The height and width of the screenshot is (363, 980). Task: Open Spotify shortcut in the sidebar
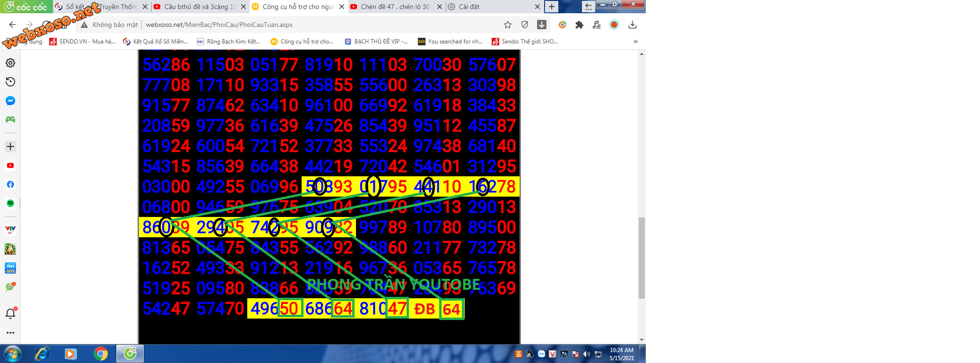(x=10, y=203)
